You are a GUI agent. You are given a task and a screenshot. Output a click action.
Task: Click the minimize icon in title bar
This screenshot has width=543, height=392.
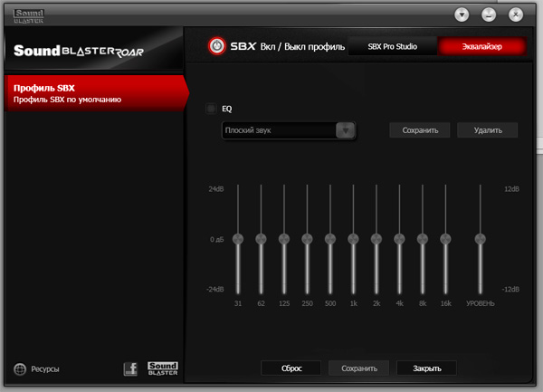[x=489, y=14]
